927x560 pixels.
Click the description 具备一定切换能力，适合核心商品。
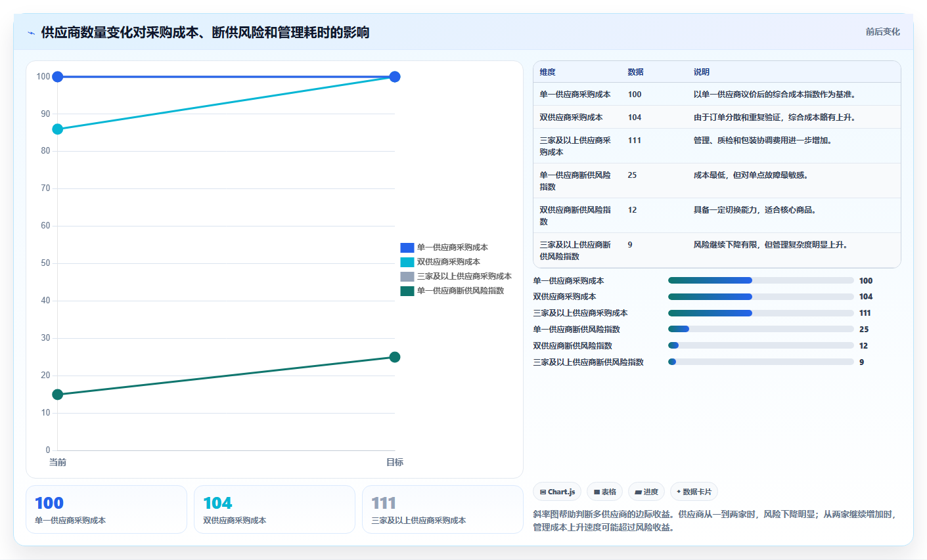755,210
